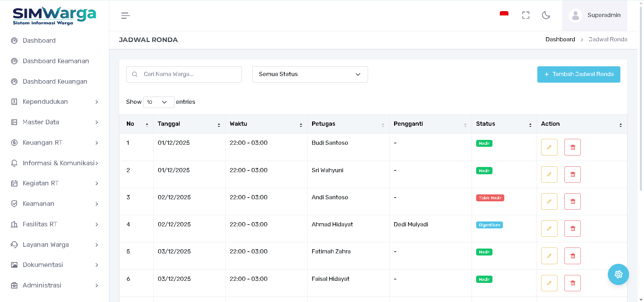Click the Dashboard breadcrumb link
Viewport: 644px width, 302px height.
(x=560, y=40)
